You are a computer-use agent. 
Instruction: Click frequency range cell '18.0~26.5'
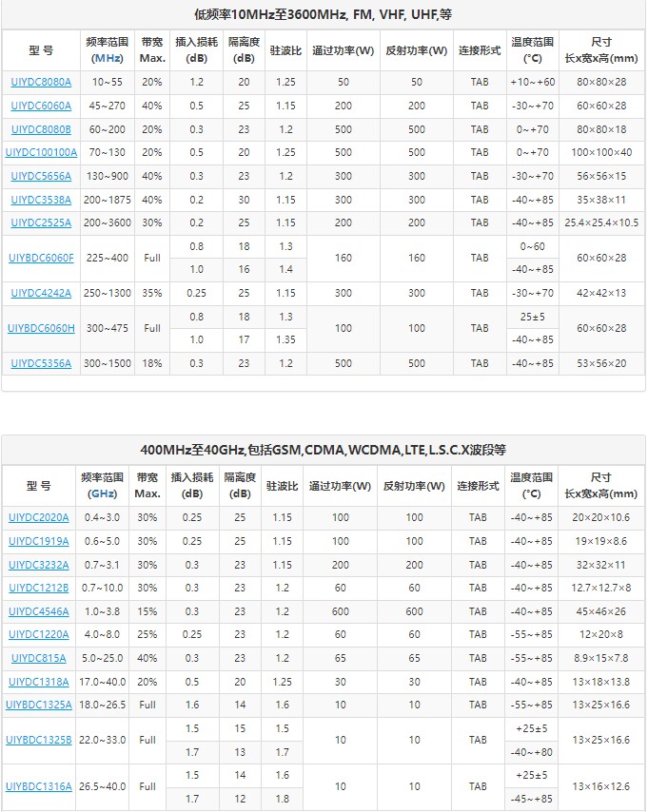(x=102, y=705)
